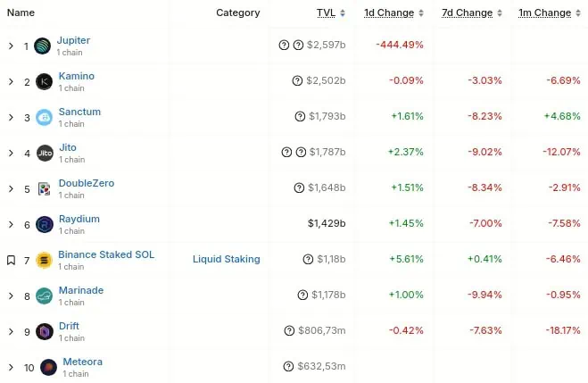The width and height of the screenshot is (588, 383).
Task: Open the Liquid Staking category link
Action: click(x=227, y=260)
